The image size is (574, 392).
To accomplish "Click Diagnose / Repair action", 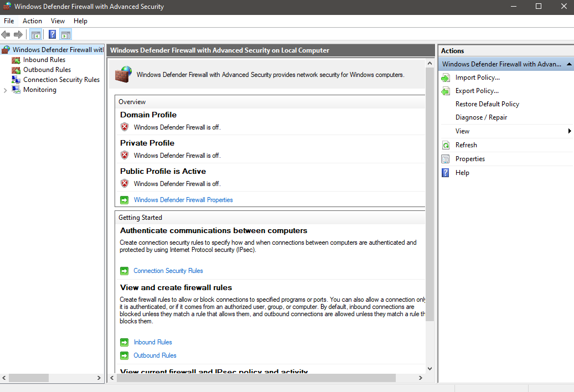I will click(x=481, y=117).
